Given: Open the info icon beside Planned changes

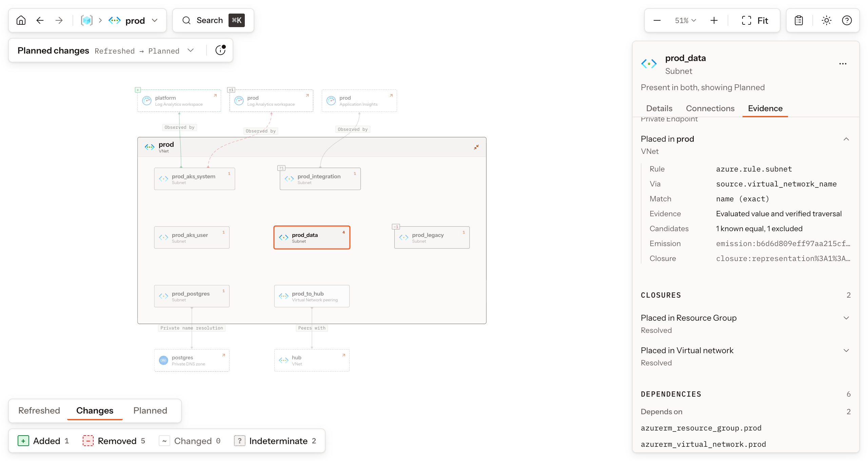Looking at the screenshot, I should click(221, 50).
